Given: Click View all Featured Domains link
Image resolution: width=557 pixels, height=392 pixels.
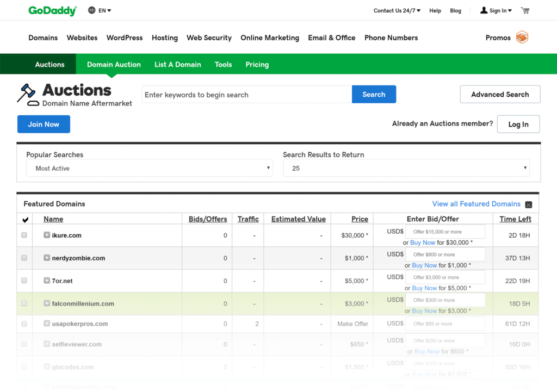Looking at the screenshot, I should [x=476, y=204].
